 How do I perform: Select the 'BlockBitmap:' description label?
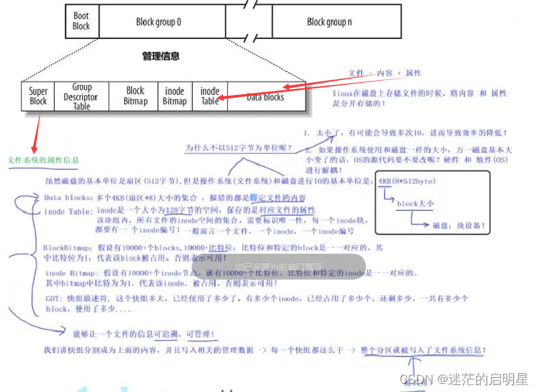click(67, 248)
